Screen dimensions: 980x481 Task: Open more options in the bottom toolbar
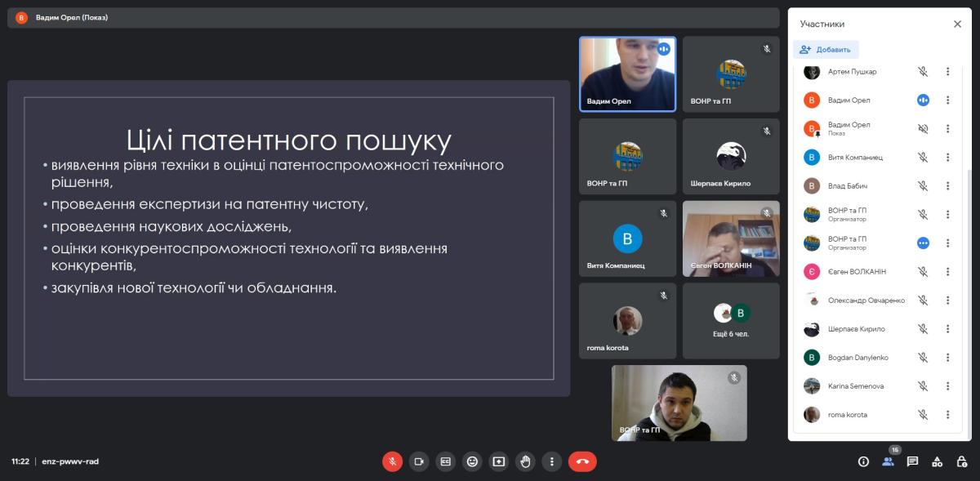coord(552,461)
